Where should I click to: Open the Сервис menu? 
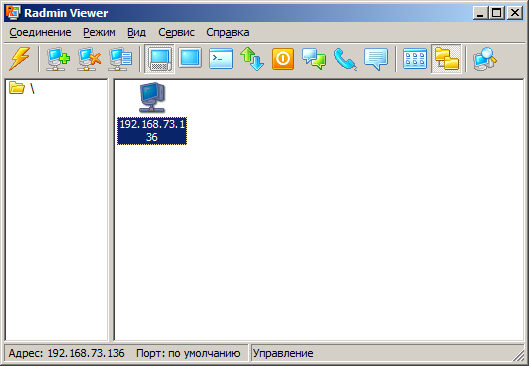click(176, 32)
